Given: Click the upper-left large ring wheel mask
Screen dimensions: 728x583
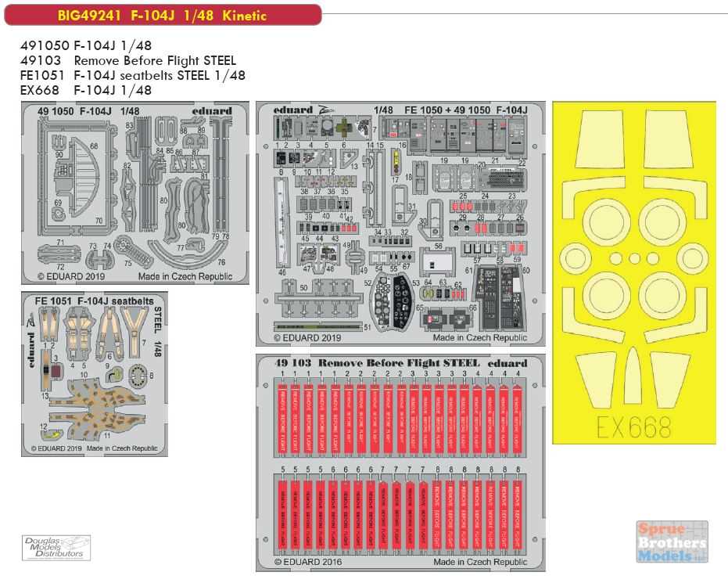Looking at the screenshot, I should point(608,222).
